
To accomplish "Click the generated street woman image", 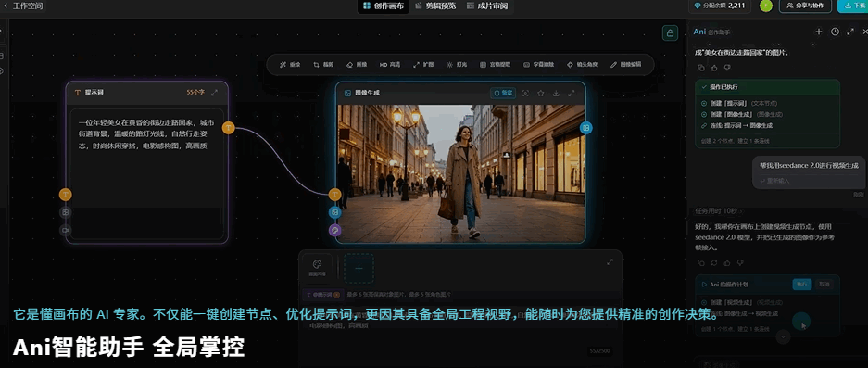I will point(460,173).
